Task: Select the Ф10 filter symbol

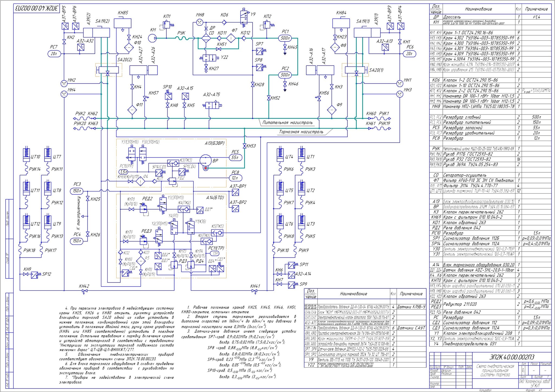Action: pyautogui.click(x=129, y=47)
